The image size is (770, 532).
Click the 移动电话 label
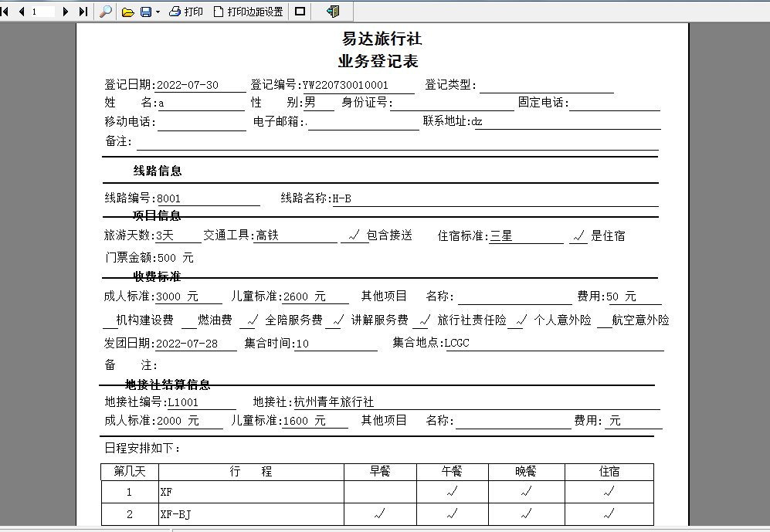click(130, 122)
